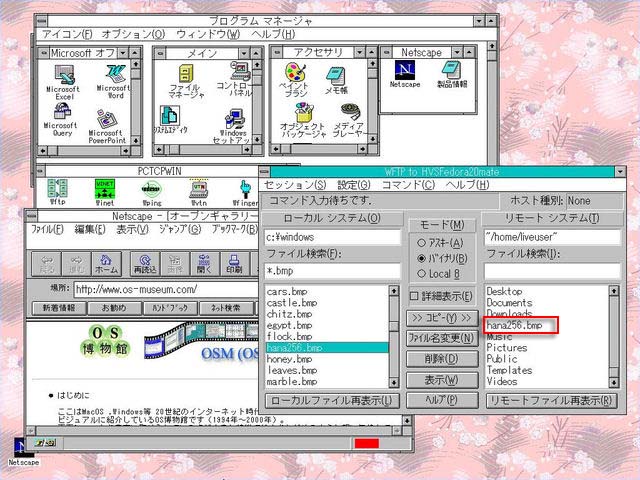Viewport: 640px width, 480px height.
Task: Click the 印刷 print button in Netscape
Action: [x=234, y=264]
